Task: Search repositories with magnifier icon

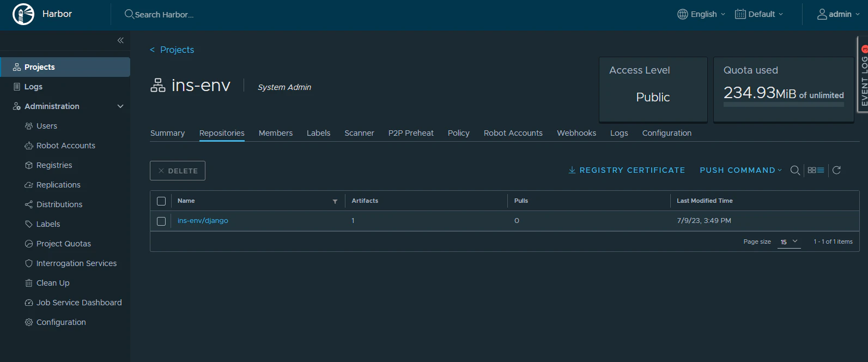Action: [795, 170]
